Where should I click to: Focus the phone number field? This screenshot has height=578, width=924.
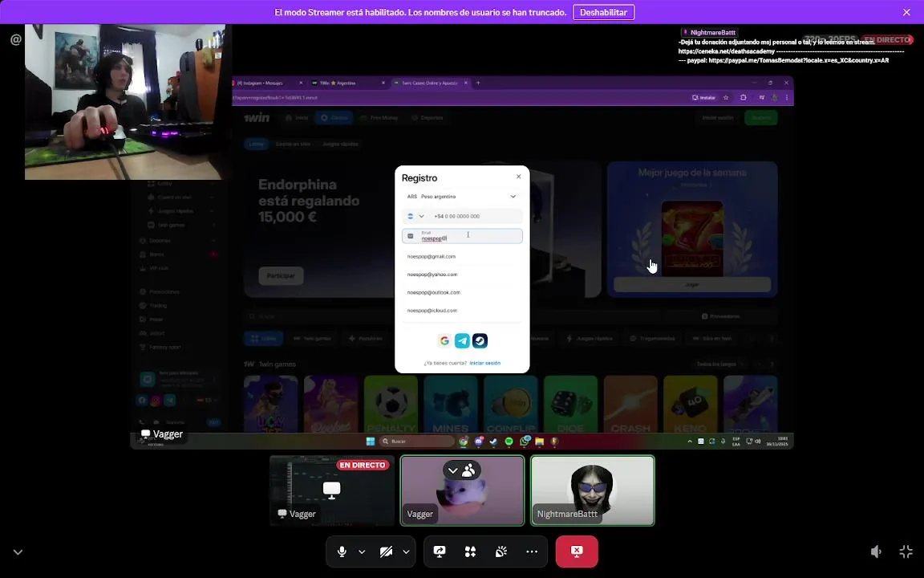tap(476, 216)
